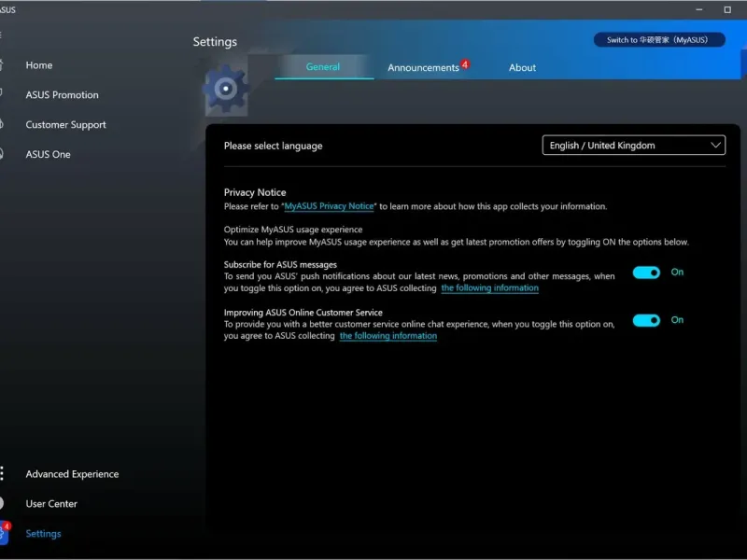This screenshot has height=560, width=747.
Task: Click the Announcements red notification badge
Action: point(465,63)
